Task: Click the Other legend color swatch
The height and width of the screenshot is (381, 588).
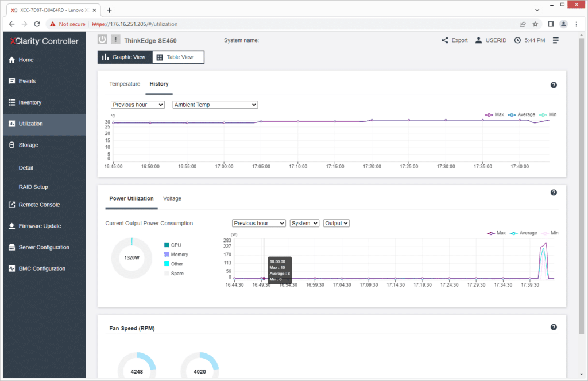Action: 167,264
